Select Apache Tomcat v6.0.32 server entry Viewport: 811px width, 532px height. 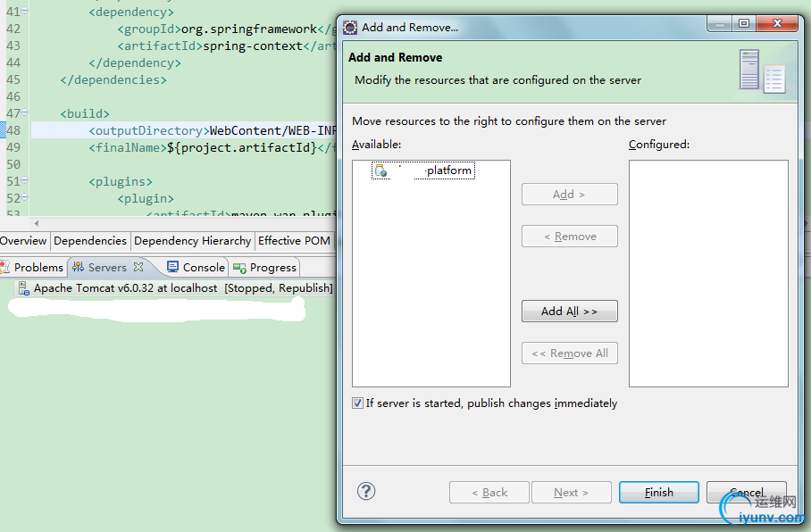pos(175,288)
